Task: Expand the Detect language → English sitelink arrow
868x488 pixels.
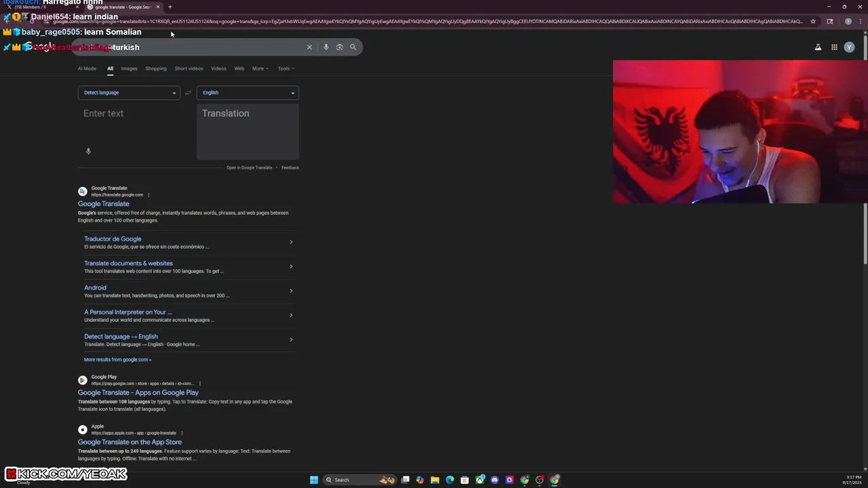Action: tap(291, 340)
